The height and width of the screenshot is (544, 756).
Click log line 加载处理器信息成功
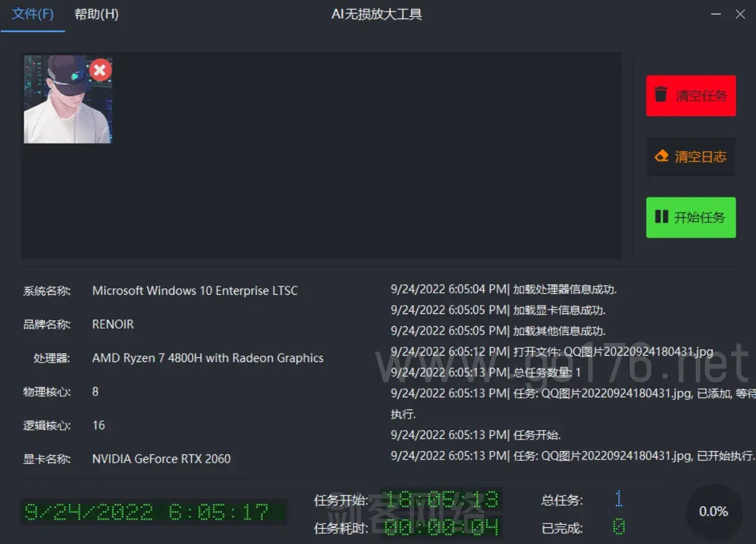504,290
